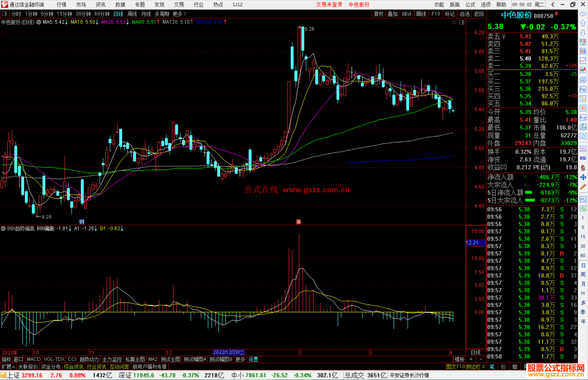
Task: Select the pencil drawing tool icon
Action: pyautogui.click(x=583, y=187)
